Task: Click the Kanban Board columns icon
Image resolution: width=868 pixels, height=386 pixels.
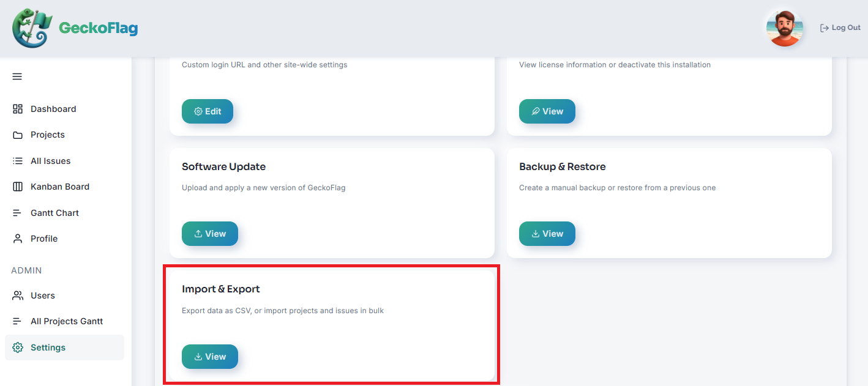Action: click(18, 187)
